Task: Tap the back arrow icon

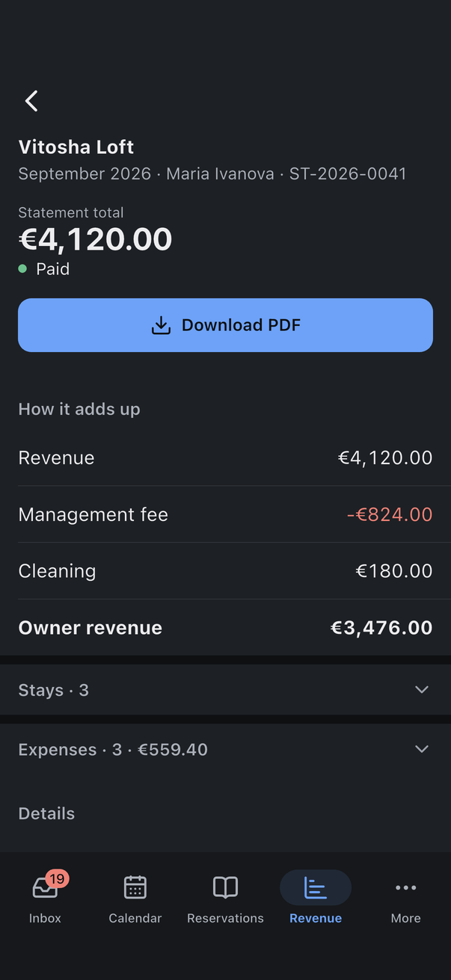Action: (31, 101)
